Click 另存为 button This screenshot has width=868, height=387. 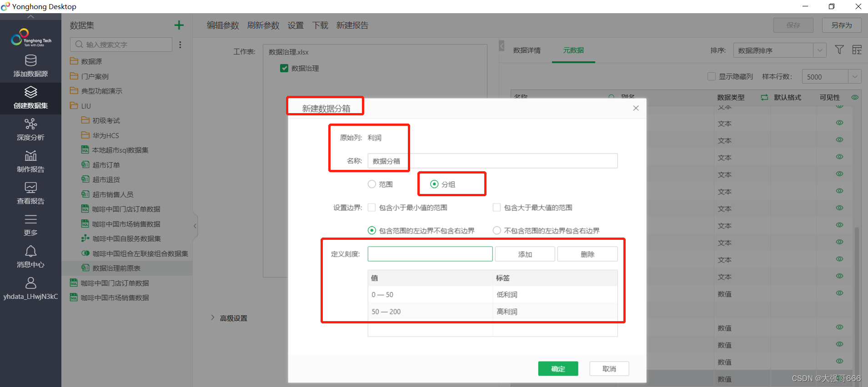(842, 25)
